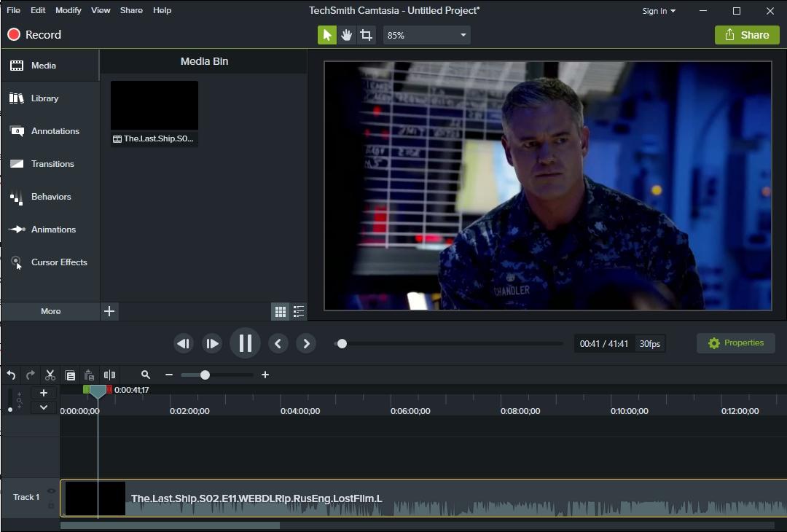Expand the 85% canvas zoom dropdown
787x532 pixels.
pyautogui.click(x=426, y=35)
